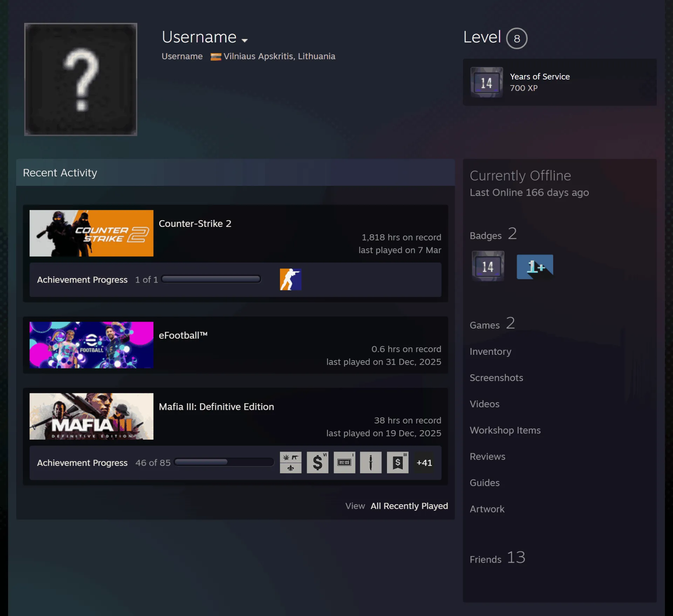Viewport: 673px width, 616px height.
Task: Open the Games list link
Action: tap(492, 324)
